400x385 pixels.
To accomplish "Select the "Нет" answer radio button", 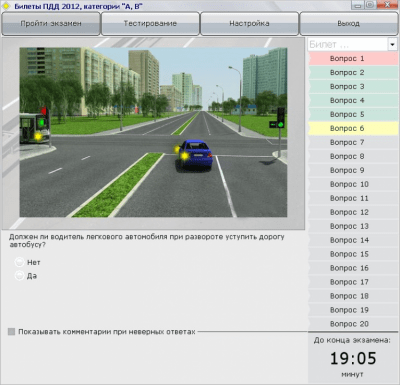I will [x=19, y=262].
